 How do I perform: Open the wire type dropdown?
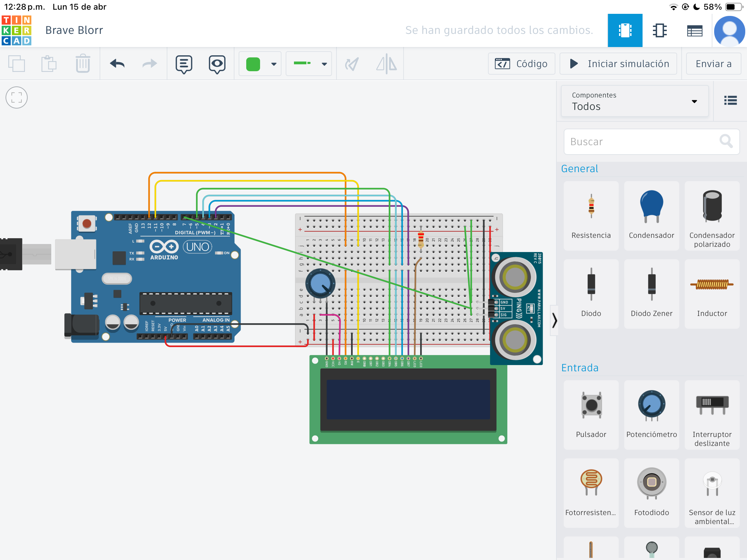click(324, 64)
